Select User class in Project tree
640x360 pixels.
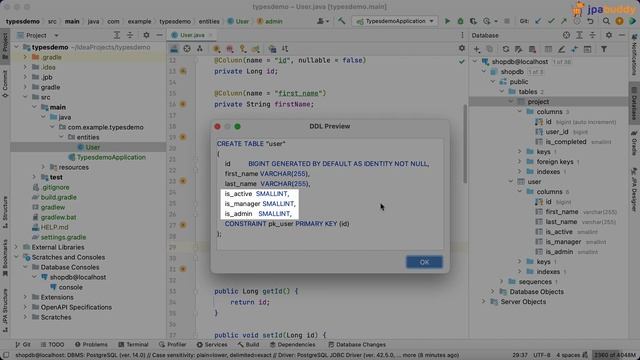point(93,147)
